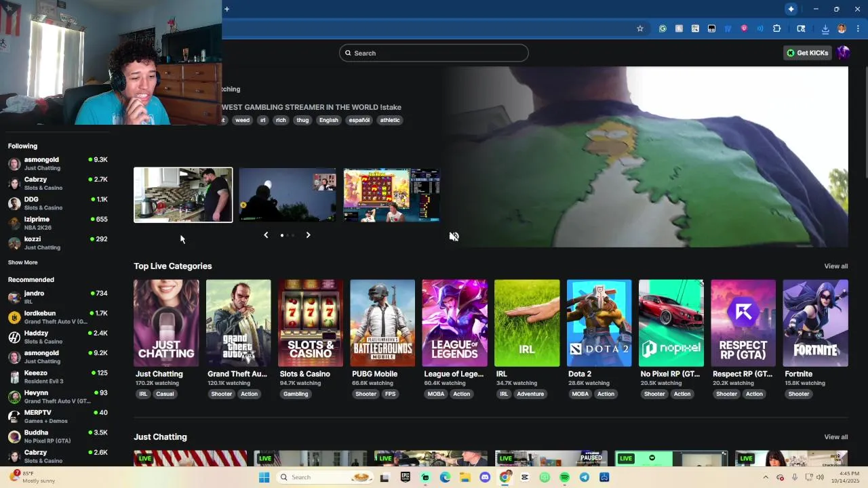Click the FPS tag under PUBG Mobile
Screen dimensions: 868x488
pos(390,394)
